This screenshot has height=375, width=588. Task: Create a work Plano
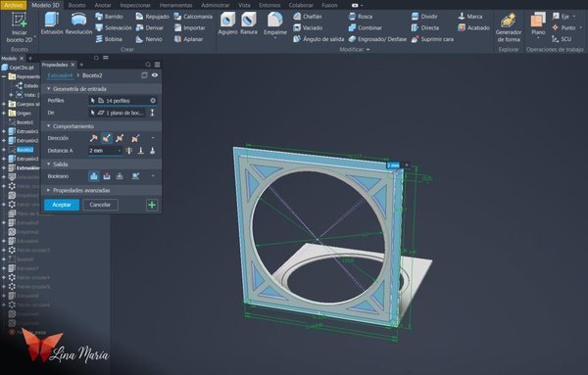538,23
